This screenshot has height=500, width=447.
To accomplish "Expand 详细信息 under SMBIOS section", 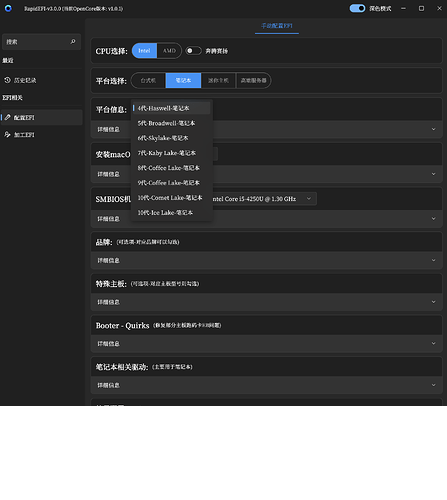I will click(266, 219).
